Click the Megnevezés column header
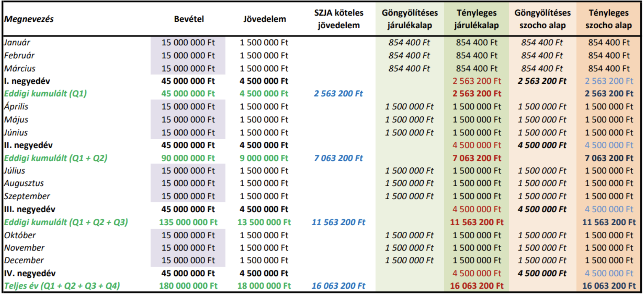644x294 pixels. pyautogui.click(x=29, y=19)
